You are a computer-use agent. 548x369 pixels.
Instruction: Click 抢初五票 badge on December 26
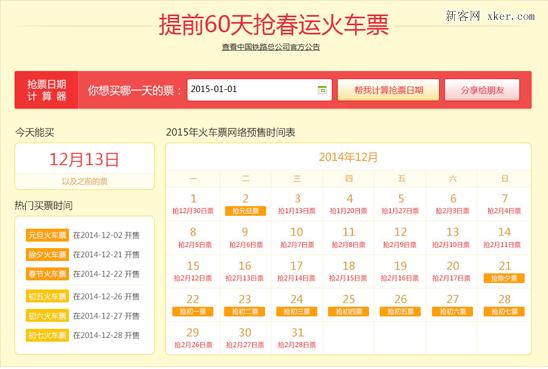401,311
